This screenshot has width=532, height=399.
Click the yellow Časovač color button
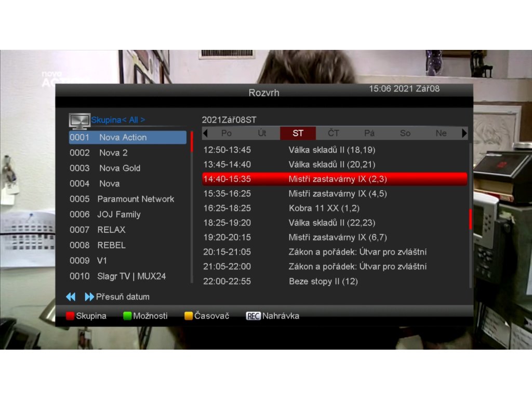point(188,316)
